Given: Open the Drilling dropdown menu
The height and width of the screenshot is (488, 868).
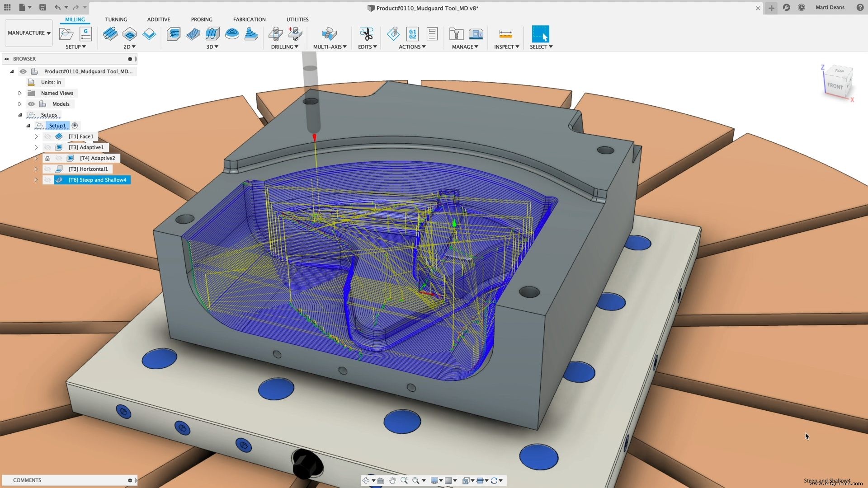Looking at the screenshot, I should coord(285,47).
